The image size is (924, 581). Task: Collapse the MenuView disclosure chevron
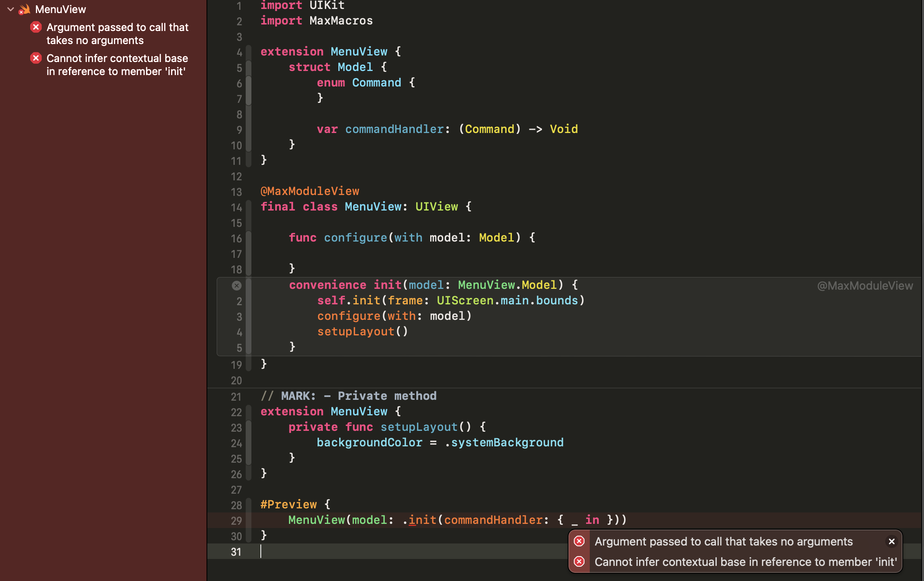coord(11,9)
